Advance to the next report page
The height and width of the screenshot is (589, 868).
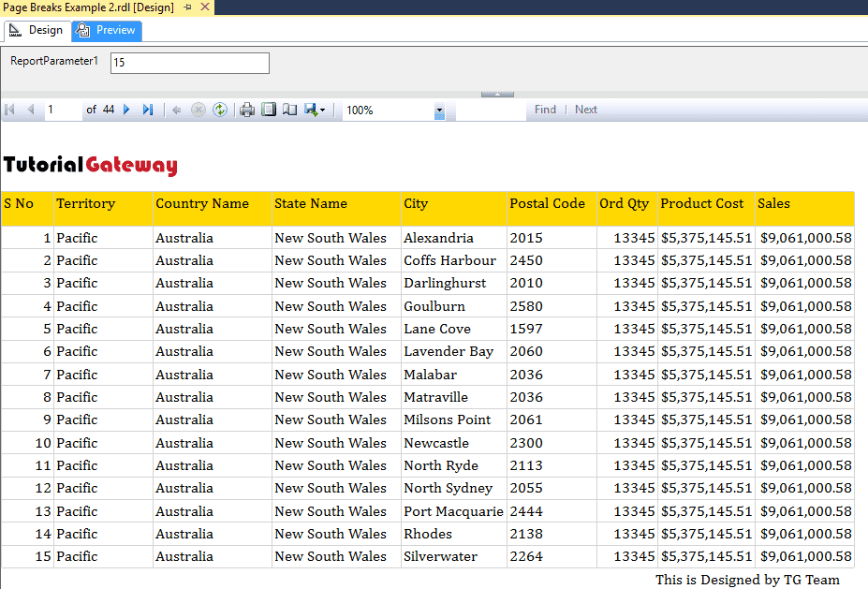click(125, 110)
